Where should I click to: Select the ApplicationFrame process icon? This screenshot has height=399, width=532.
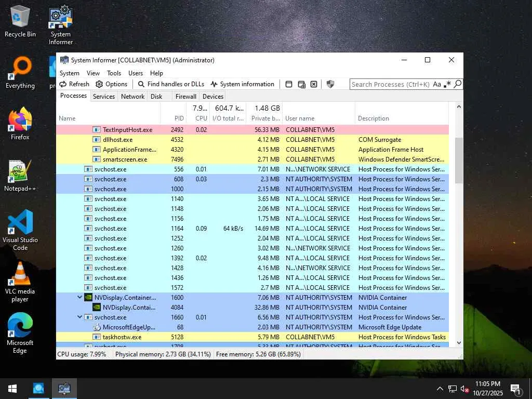click(x=97, y=149)
